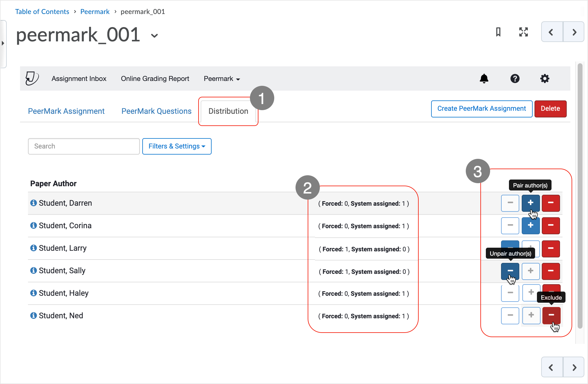Open Assignment Inbox
Viewport: 588px width, 384px height.
coord(79,79)
